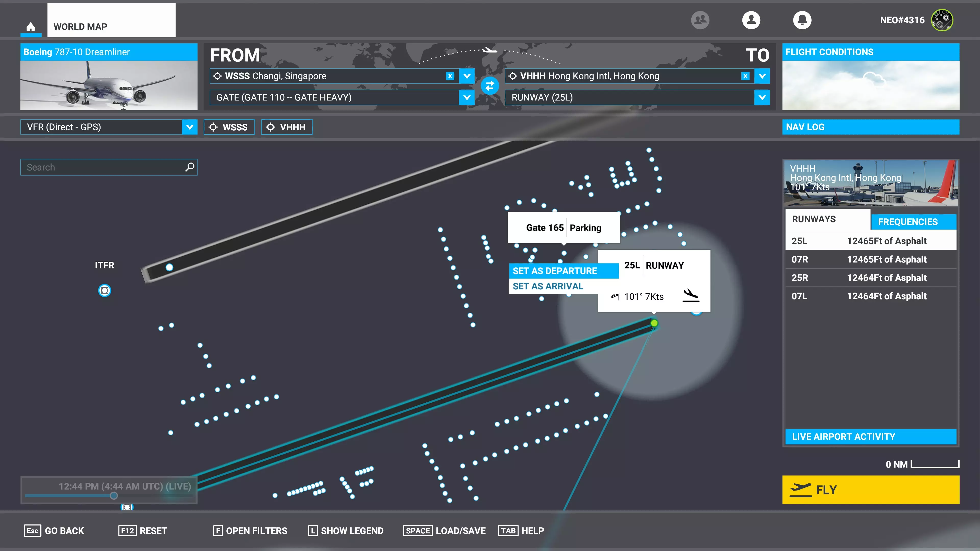
Task: Click the time of day slider handle
Action: 114,495
